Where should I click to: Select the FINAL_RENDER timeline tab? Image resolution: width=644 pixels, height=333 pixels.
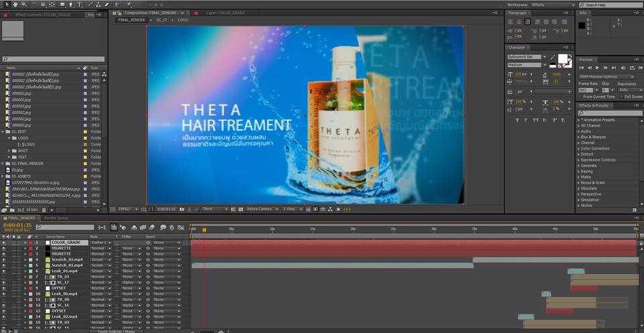[21, 218]
